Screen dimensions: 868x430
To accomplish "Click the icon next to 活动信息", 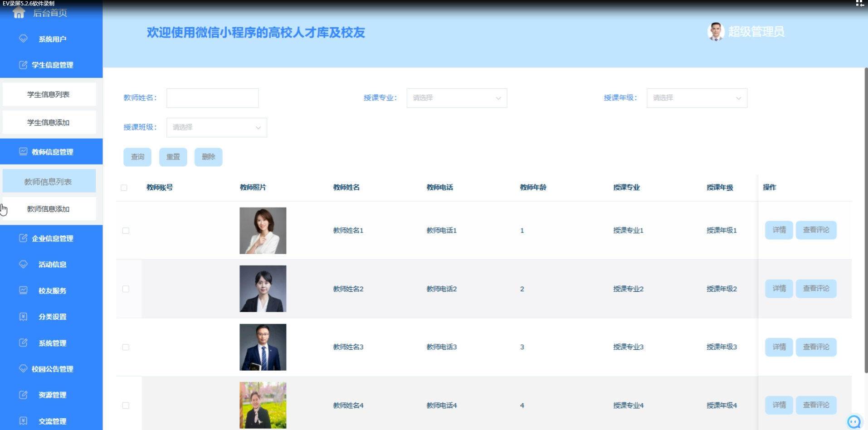I will [23, 264].
